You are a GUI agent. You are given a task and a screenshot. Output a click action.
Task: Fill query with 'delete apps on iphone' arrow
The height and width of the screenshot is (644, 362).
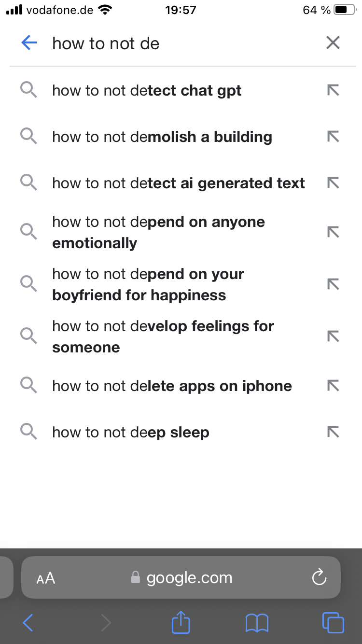click(333, 386)
